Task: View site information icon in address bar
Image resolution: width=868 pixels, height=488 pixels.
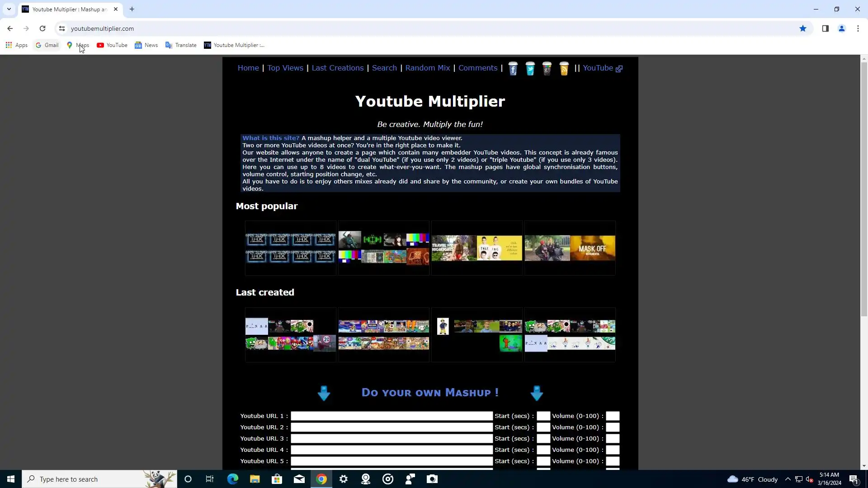Action: pos(62,28)
